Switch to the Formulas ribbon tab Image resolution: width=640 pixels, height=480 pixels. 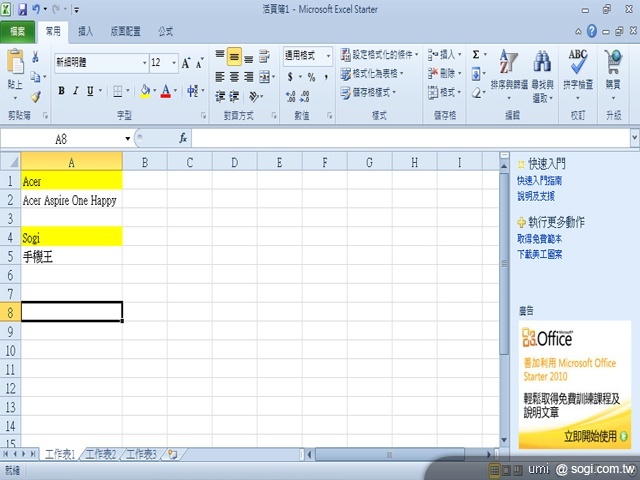165,31
